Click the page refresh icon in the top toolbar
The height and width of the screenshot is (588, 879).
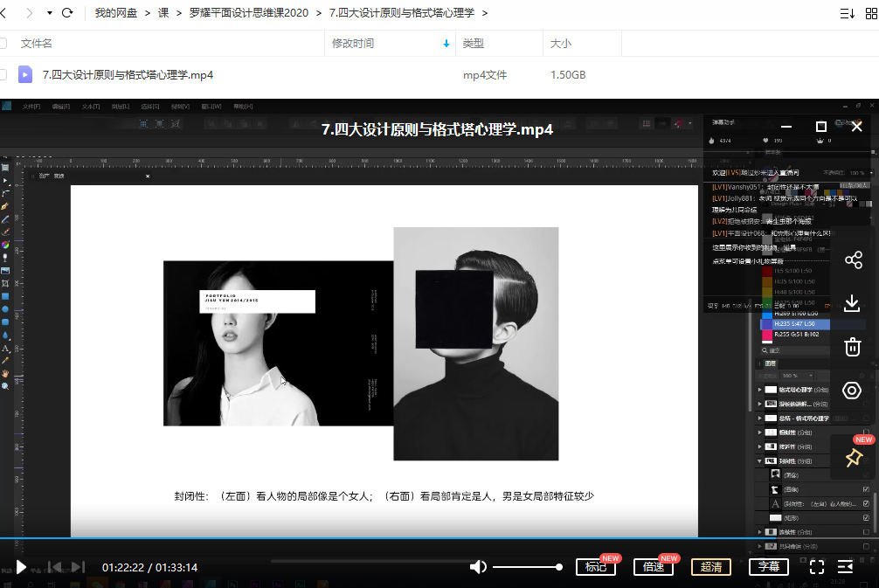click(x=68, y=13)
